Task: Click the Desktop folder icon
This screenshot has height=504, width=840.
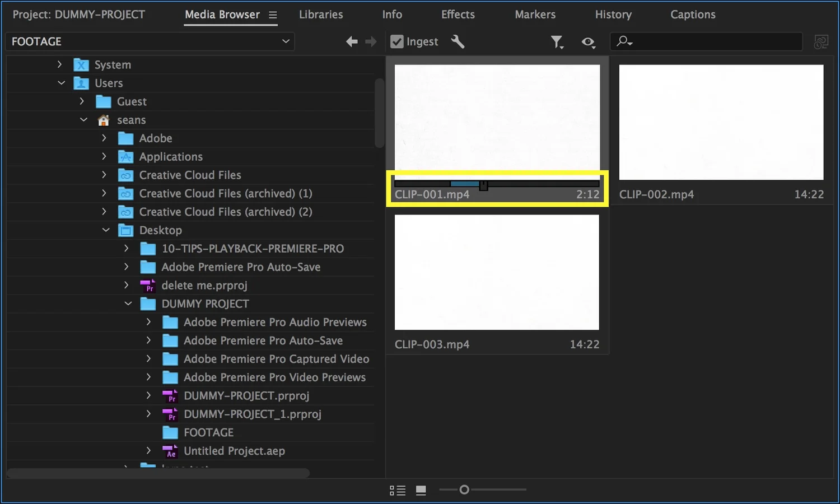Action: tap(126, 230)
